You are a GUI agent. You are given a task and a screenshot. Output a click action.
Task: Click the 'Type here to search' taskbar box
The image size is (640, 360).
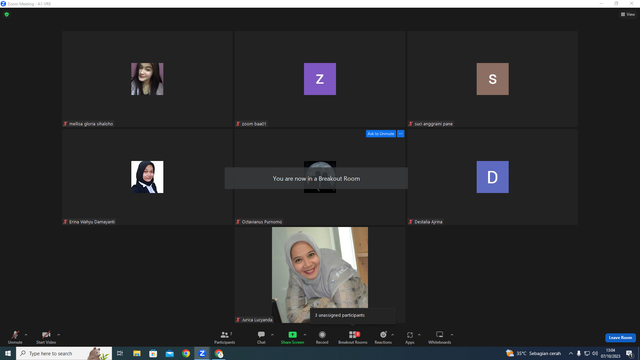[x=64, y=353]
